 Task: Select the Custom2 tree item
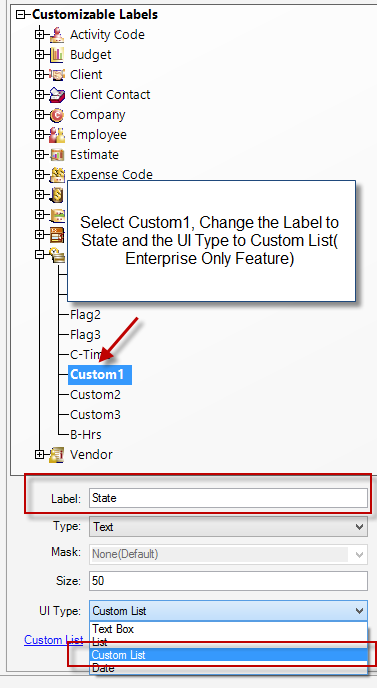[95, 394]
